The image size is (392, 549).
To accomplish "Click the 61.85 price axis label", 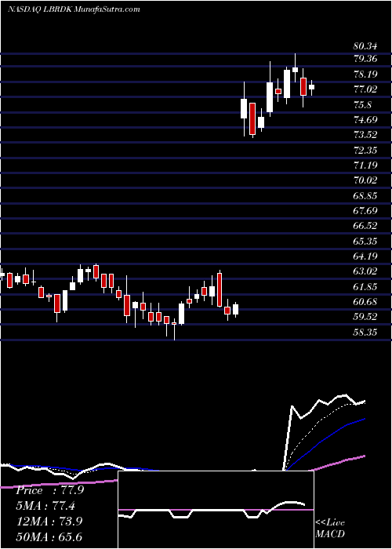I will click(365, 287).
